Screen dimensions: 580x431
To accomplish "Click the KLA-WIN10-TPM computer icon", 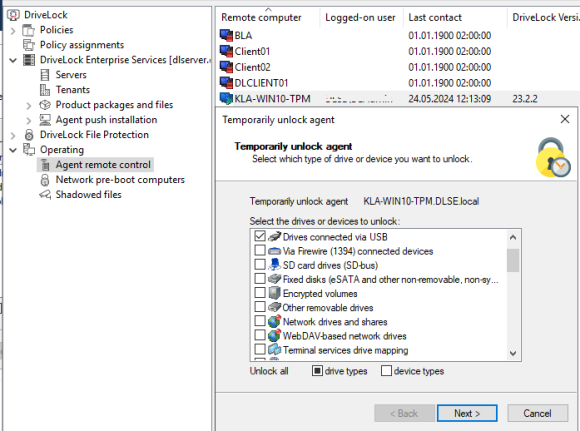I will 226,99.
